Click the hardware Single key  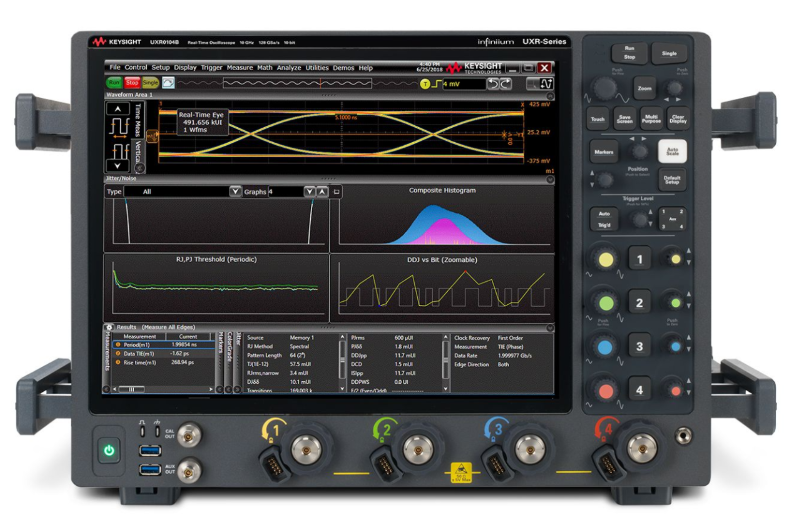(x=669, y=54)
